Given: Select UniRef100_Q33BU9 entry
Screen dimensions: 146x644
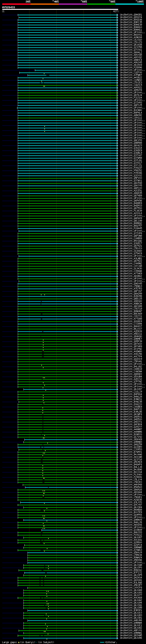Looking at the screenshot, I should (x=131, y=530).
